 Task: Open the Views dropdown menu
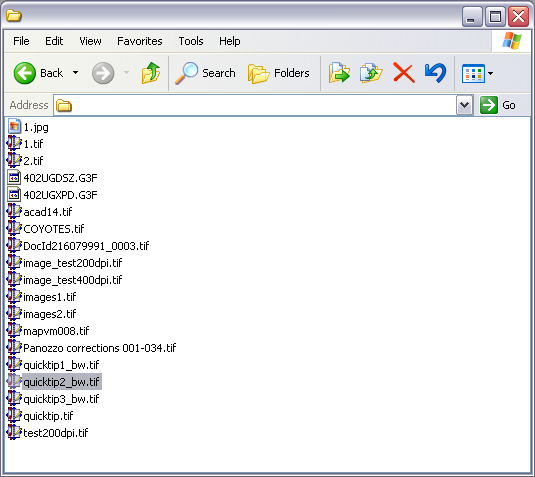477,73
